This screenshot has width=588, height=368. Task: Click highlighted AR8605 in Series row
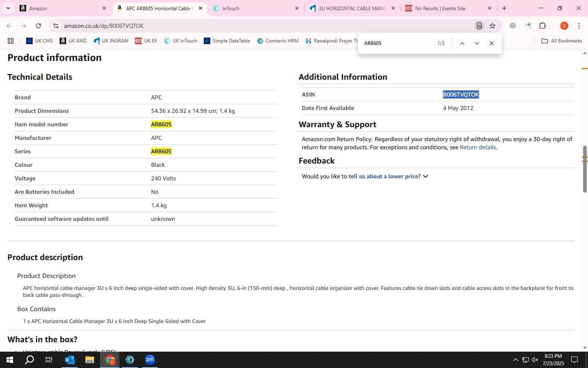coord(161,151)
